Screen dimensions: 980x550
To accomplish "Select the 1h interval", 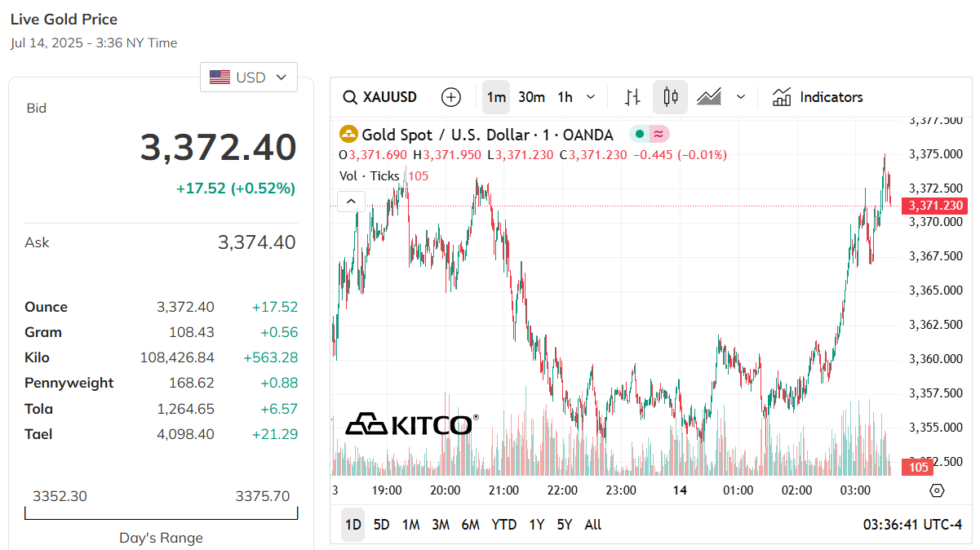I will [x=565, y=97].
